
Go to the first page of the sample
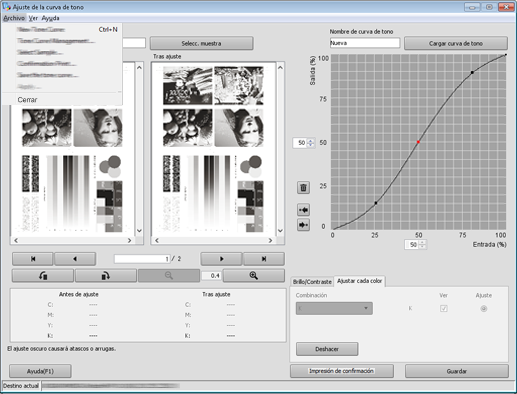[33, 259]
